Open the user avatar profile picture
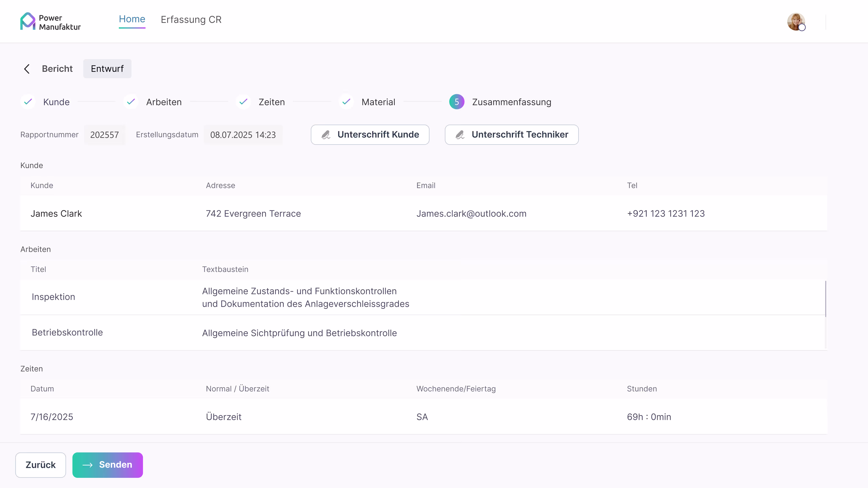Image resolution: width=868 pixels, height=488 pixels. coord(796,22)
